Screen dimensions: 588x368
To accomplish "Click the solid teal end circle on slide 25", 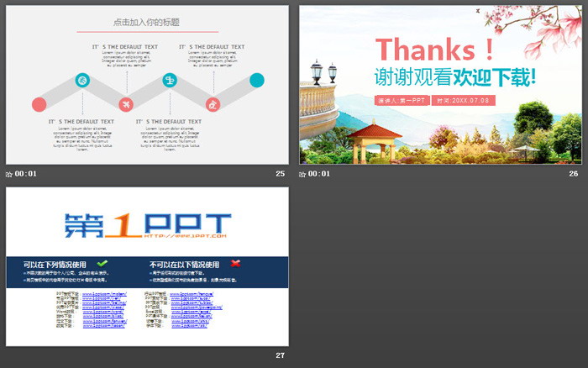I will point(257,81).
